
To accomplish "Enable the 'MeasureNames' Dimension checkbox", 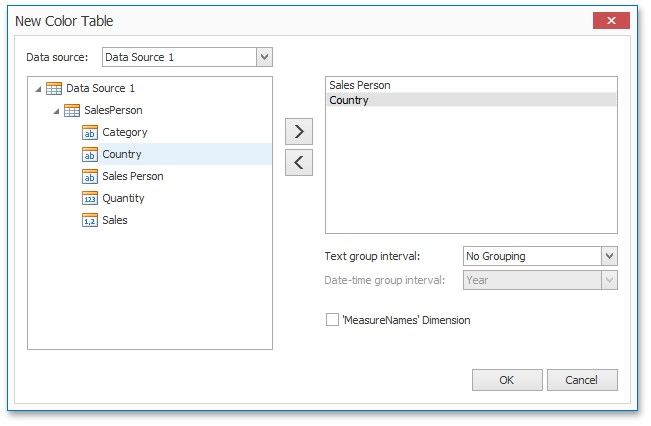I will pyautogui.click(x=332, y=320).
